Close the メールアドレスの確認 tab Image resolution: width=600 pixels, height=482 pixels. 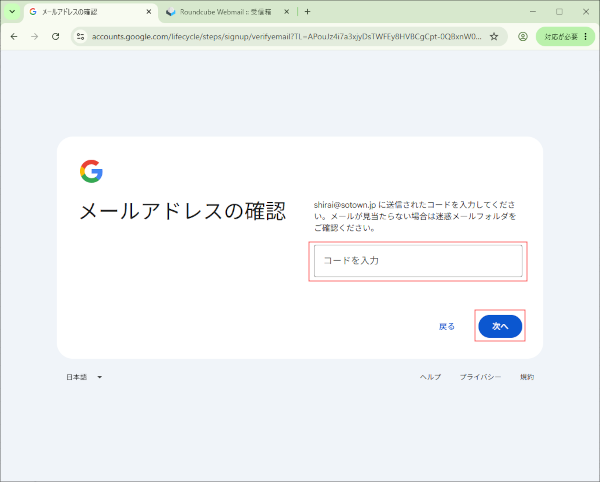(x=149, y=12)
